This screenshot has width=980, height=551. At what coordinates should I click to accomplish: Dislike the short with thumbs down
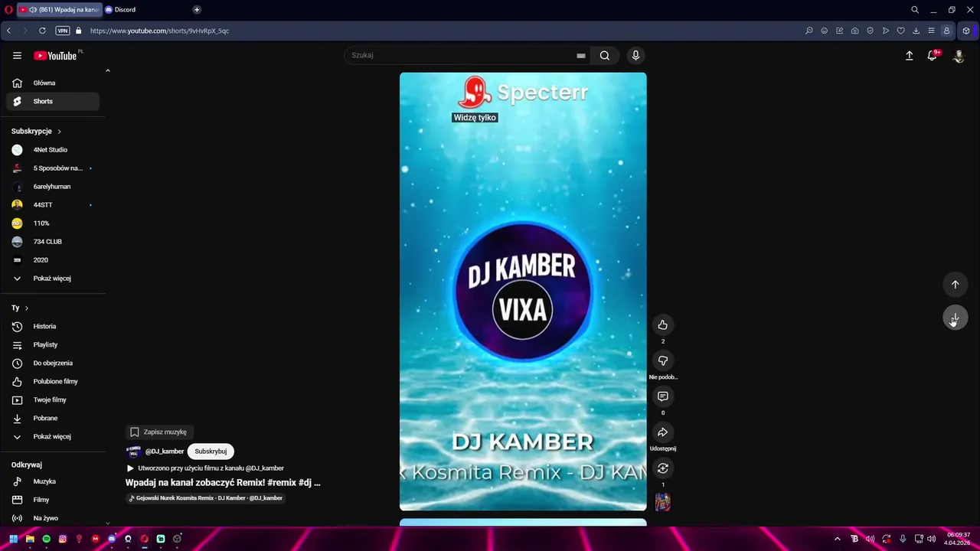[663, 360]
